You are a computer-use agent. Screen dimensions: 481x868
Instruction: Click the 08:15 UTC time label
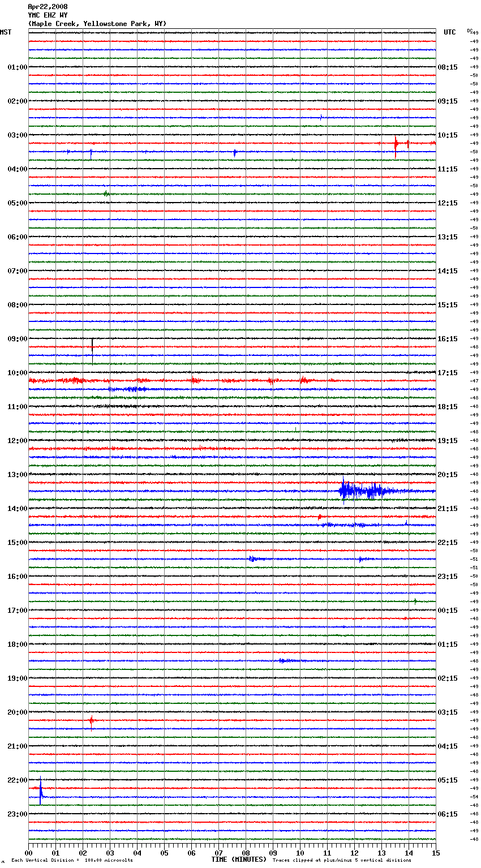point(448,67)
